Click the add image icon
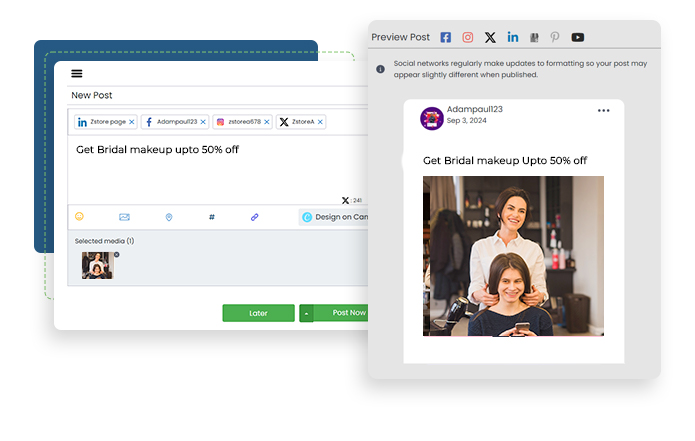 [x=124, y=216]
